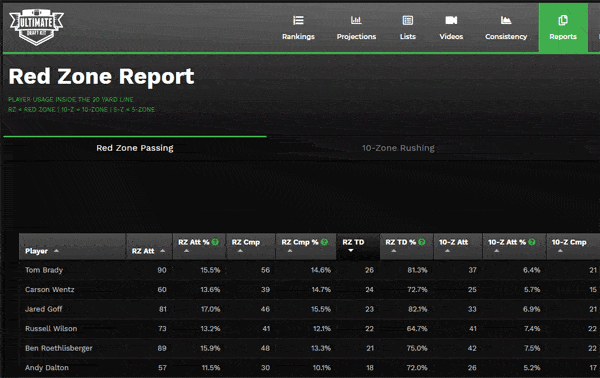Sort by 10-Z Cmp column arrow
This screenshot has width=600, height=378.
(x=560, y=251)
